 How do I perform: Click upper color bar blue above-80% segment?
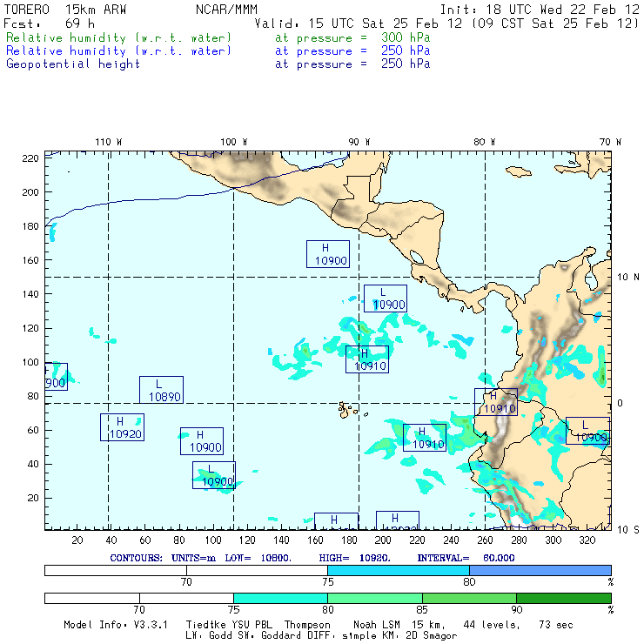point(540,570)
